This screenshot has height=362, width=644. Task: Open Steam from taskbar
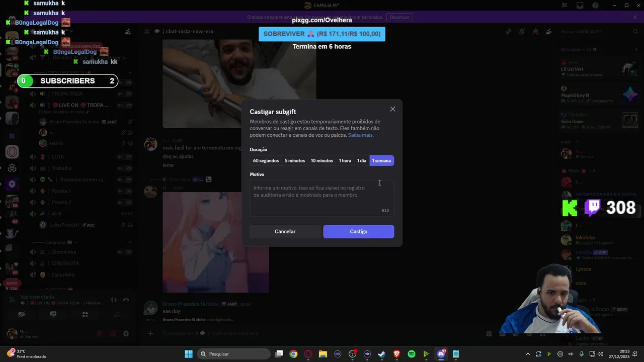pos(382,354)
